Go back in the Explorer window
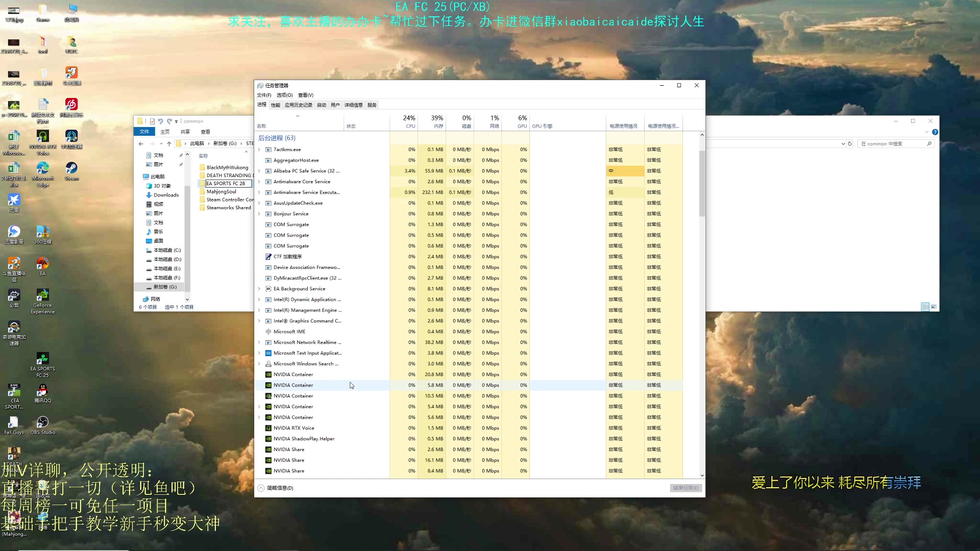This screenshot has width=980, height=551. click(141, 144)
